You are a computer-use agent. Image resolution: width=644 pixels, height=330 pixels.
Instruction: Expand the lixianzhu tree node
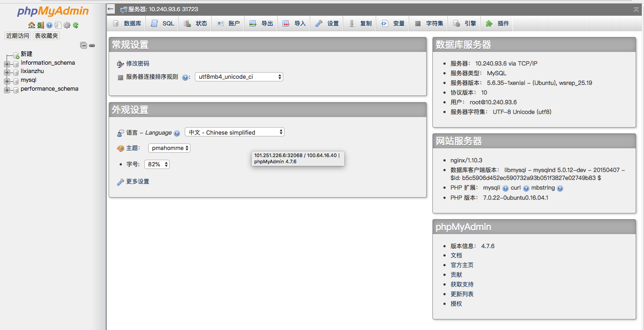coord(7,72)
